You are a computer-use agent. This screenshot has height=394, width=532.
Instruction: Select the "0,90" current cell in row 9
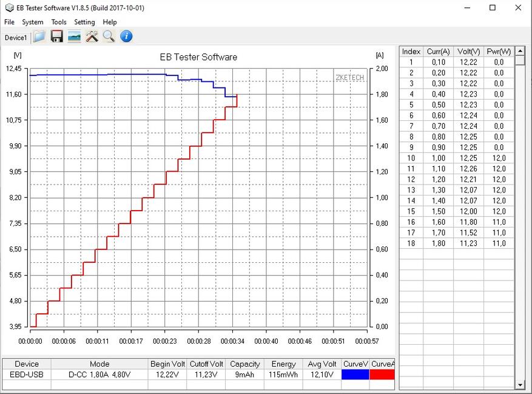(439, 148)
